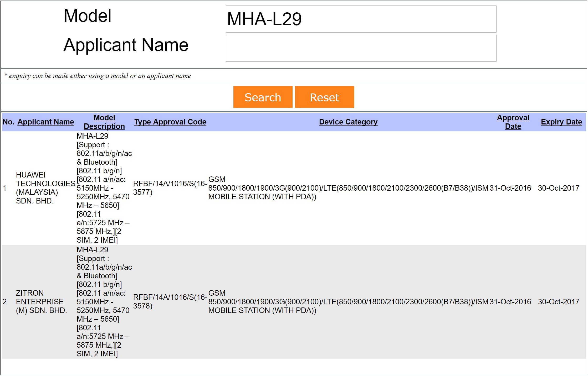Viewport: 588px width, 376px height.
Task: Click the orange Search button
Action: (x=263, y=97)
